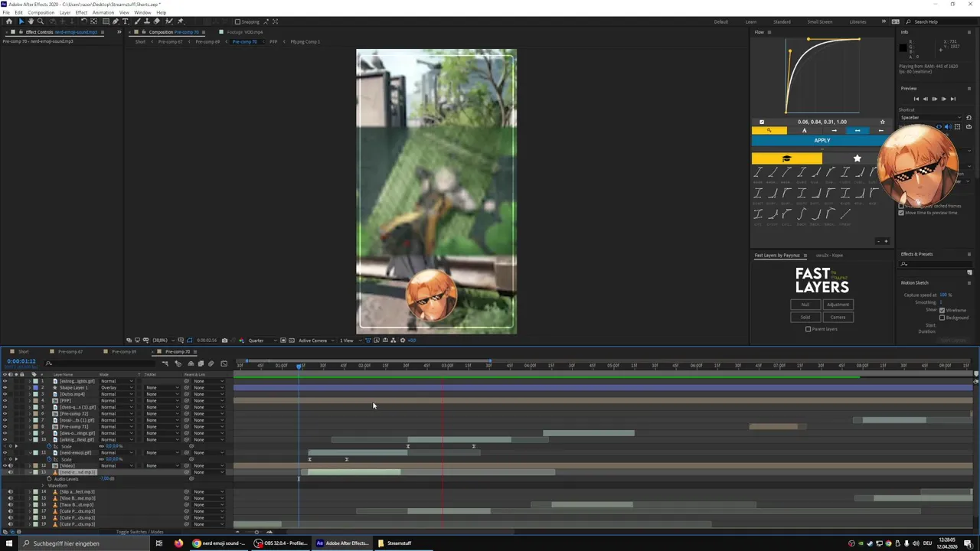
Task: Click the Effects & Presets search field
Action: click(x=936, y=264)
